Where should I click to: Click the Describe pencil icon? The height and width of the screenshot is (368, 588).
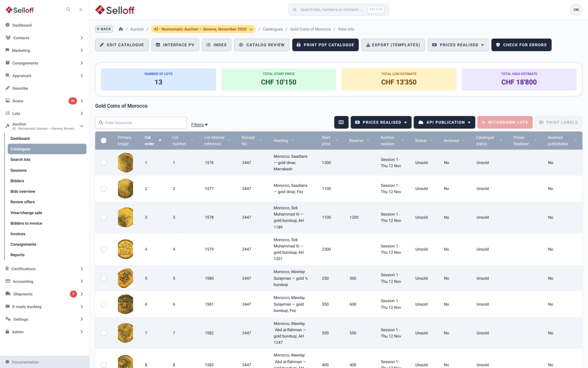pos(8,88)
